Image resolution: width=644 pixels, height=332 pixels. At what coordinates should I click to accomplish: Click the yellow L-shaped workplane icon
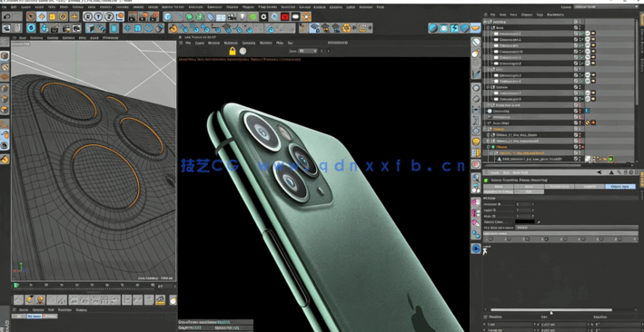click(363, 28)
